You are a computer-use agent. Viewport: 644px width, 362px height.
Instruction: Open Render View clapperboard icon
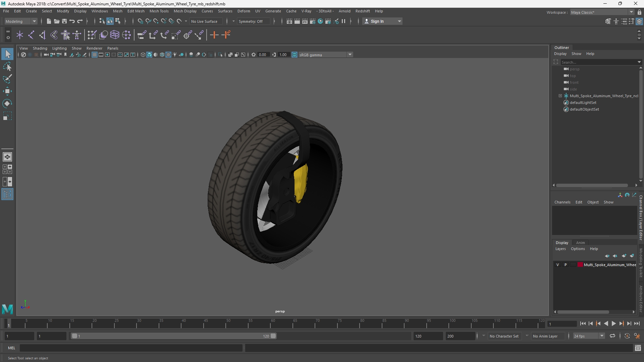coord(289,21)
